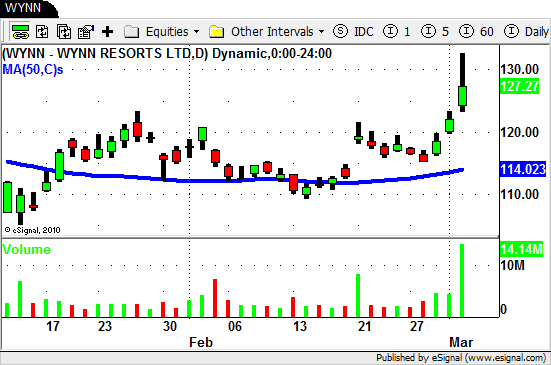Click the 130.00 price axis label
This screenshot has width=551, height=365.
(519, 69)
